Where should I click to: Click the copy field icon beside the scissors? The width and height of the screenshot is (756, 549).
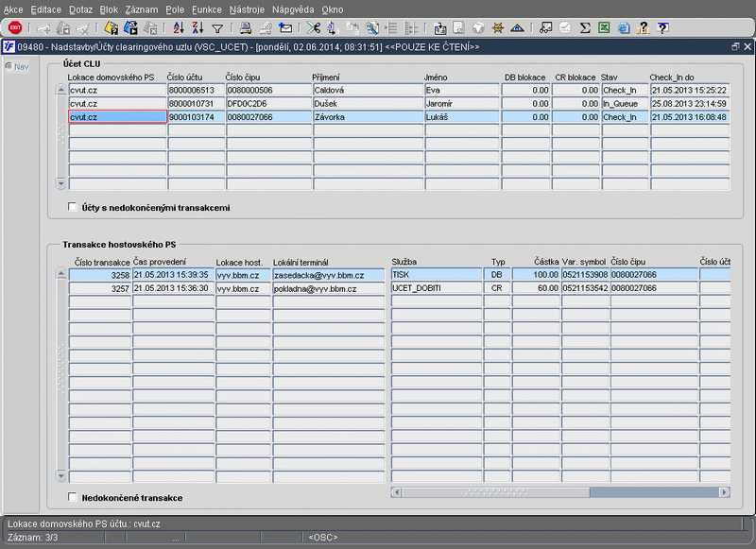pos(333,28)
